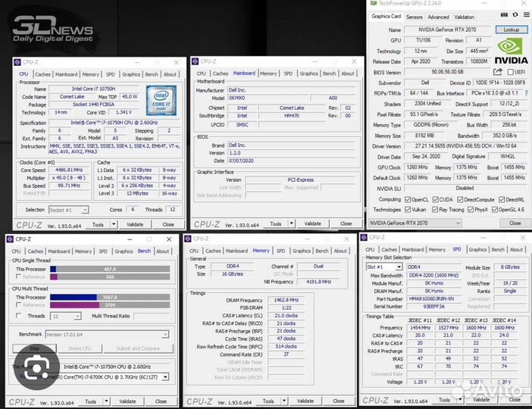Click Validate in the Mainboard window

(x=312, y=223)
